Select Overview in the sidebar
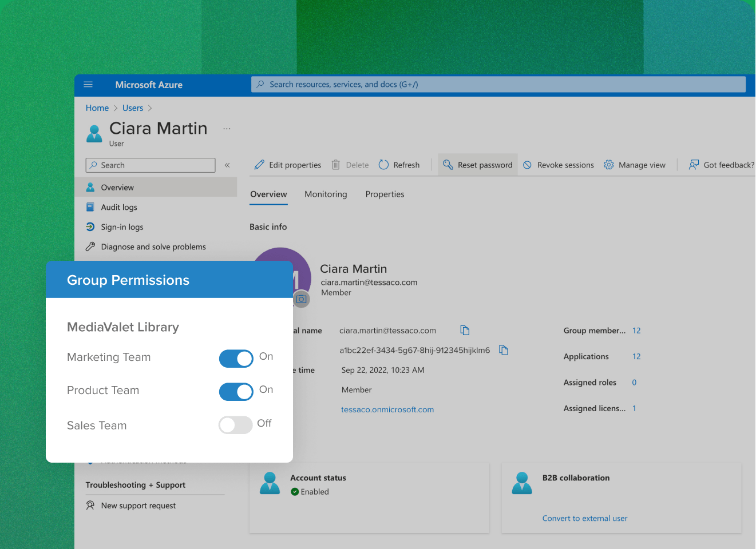The height and width of the screenshot is (549, 756). 156,187
